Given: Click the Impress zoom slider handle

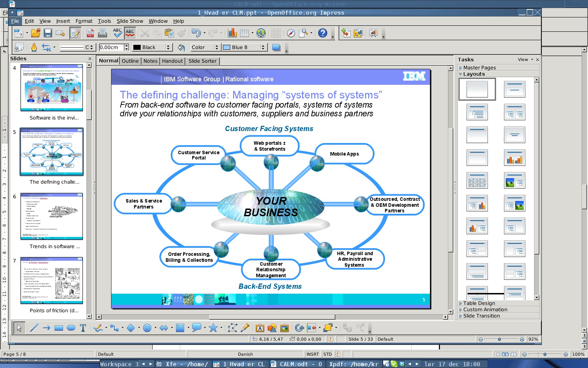Looking at the screenshot, I should 499,339.
